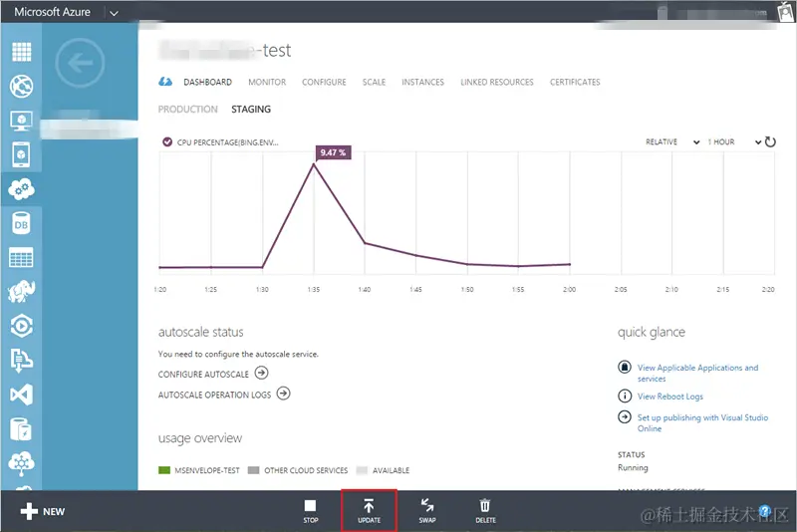The image size is (797, 532).
Task: Delete the deployment
Action: tap(485, 511)
